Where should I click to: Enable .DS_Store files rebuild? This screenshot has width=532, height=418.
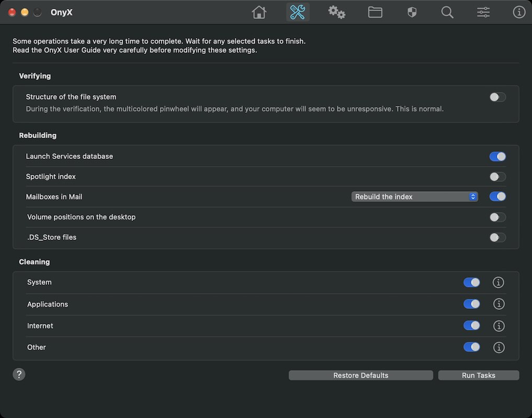click(497, 237)
